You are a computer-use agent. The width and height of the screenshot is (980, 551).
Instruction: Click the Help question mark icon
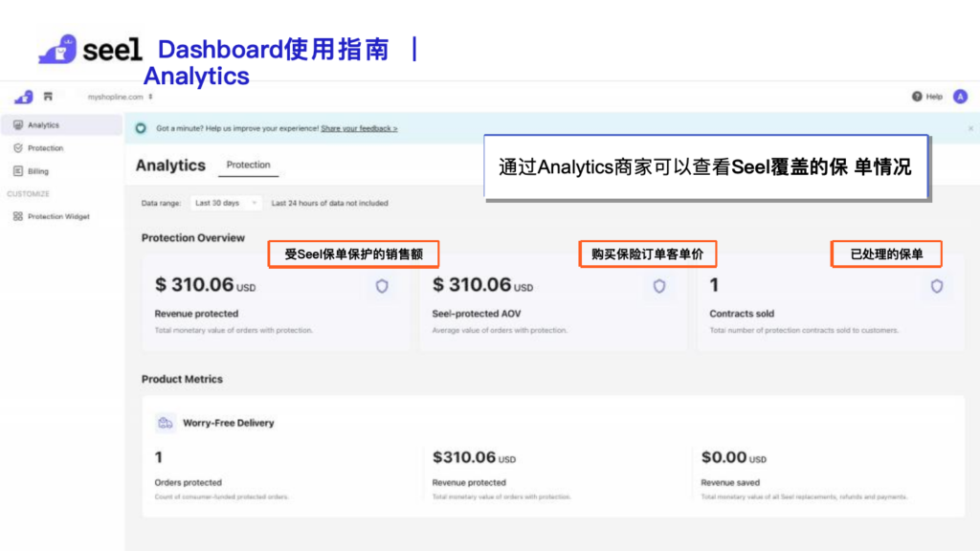pyautogui.click(x=917, y=97)
